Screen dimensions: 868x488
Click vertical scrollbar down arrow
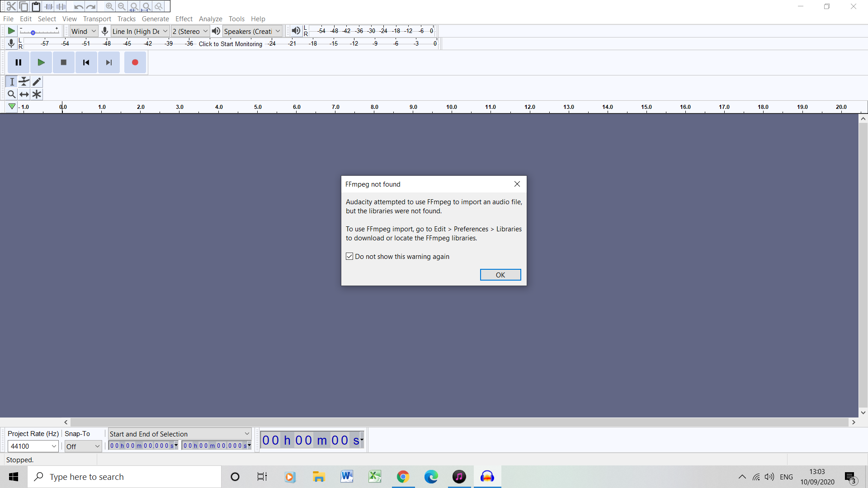(863, 412)
